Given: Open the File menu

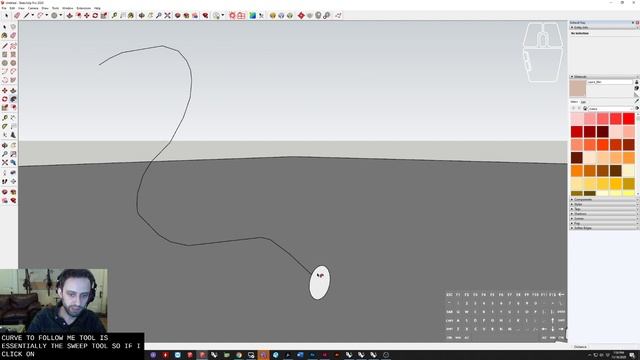Looking at the screenshot, I should pos(4,8).
